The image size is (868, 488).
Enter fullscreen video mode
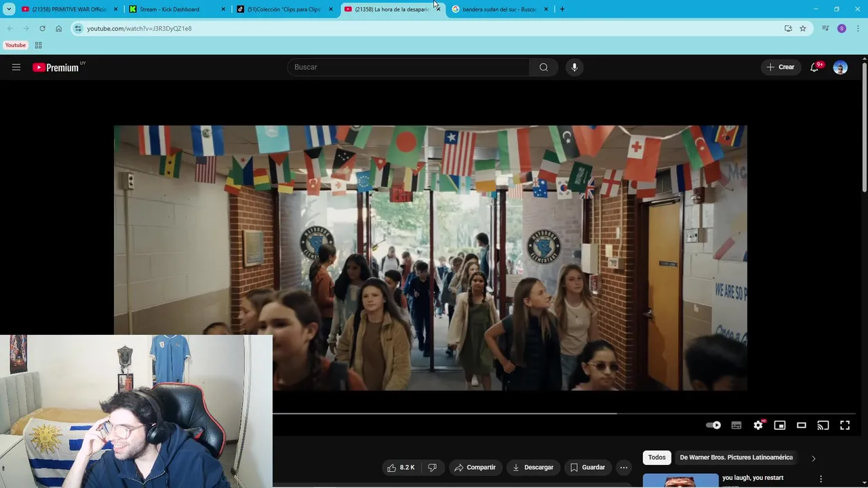[845, 425]
